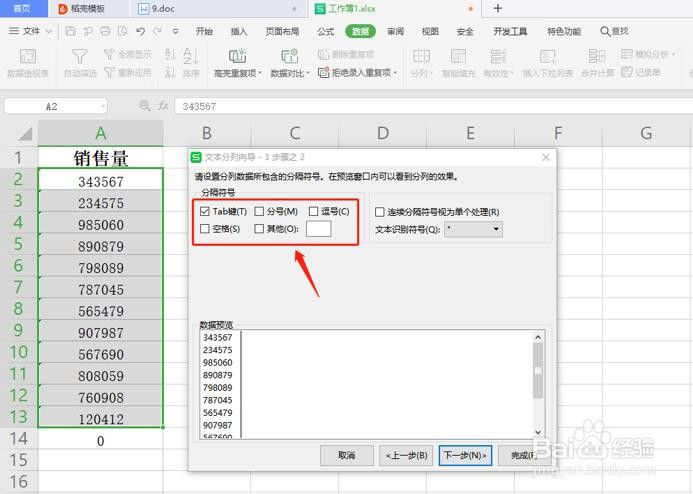Open the 视图 ribbon tab
Image resolution: width=693 pixels, height=494 pixels.
point(430,31)
